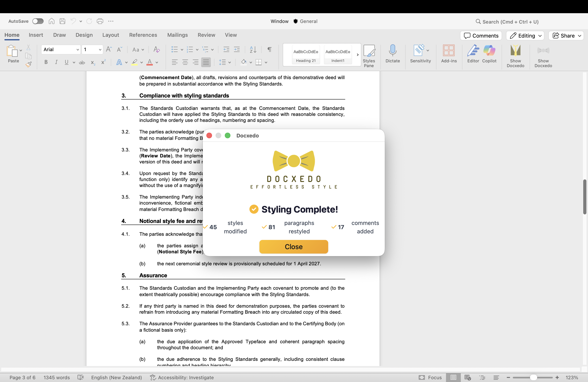
Task: Toggle the Show paragraph marks icon
Action: click(x=270, y=50)
